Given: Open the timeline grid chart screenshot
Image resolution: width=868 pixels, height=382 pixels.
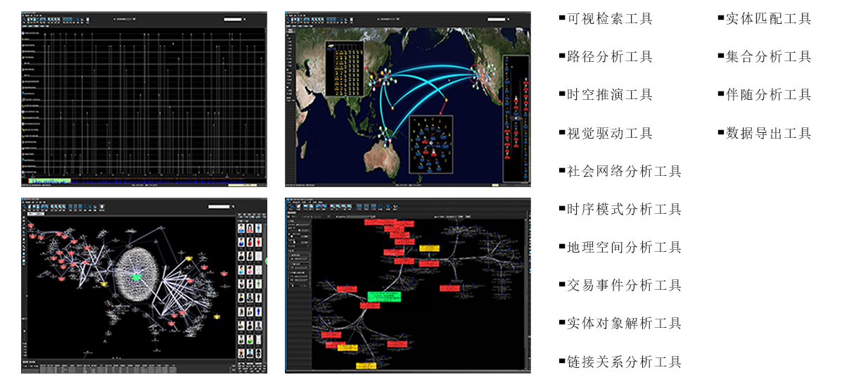Looking at the screenshot, I should [x=144, y=98].
